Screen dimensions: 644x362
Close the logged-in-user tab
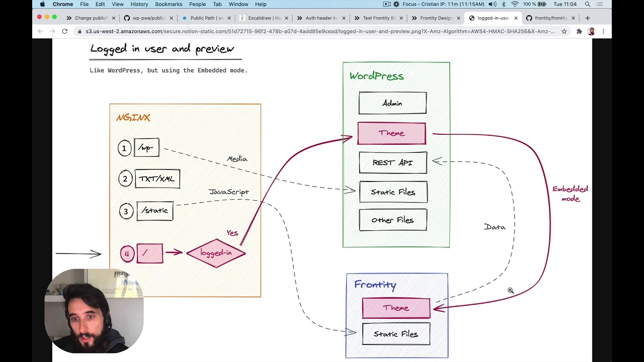click(x=516, y=18)
